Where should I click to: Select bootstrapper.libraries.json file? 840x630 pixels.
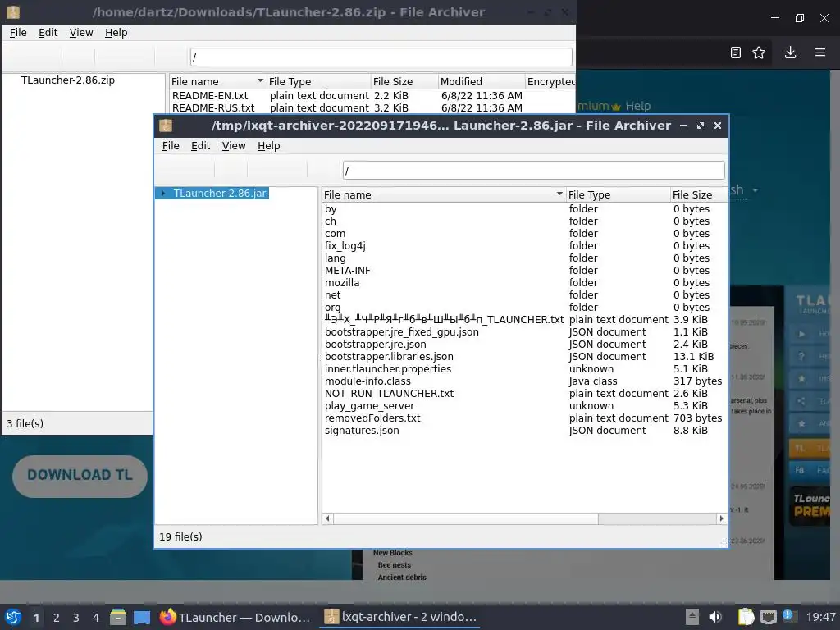click(389, 357)
